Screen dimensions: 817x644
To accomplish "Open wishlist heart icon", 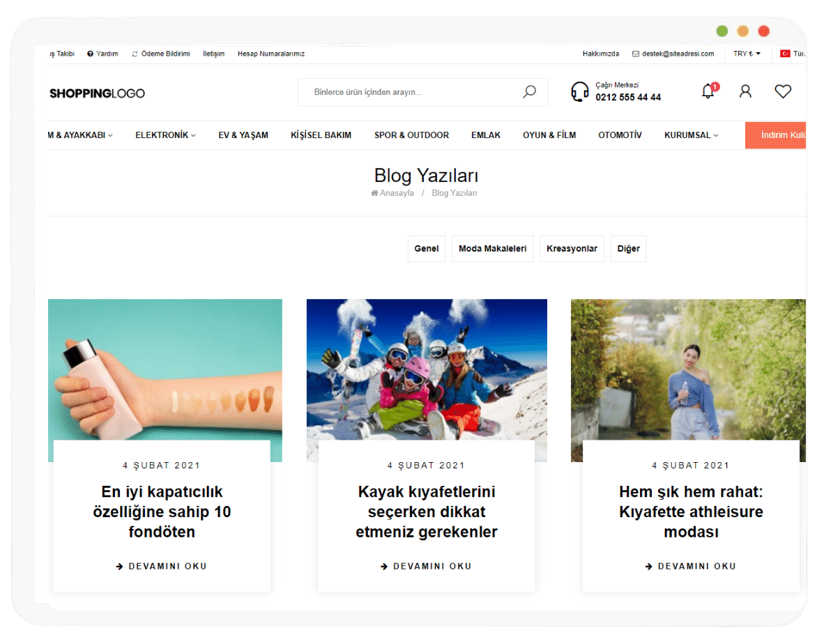I will (x=783, y=91).
